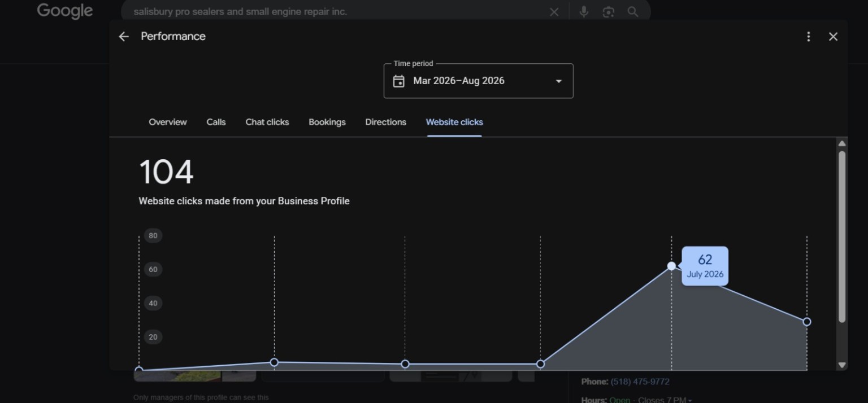Clear the search box with X
The height and width of the screenshot is (403, 868).
click(554, 12)
